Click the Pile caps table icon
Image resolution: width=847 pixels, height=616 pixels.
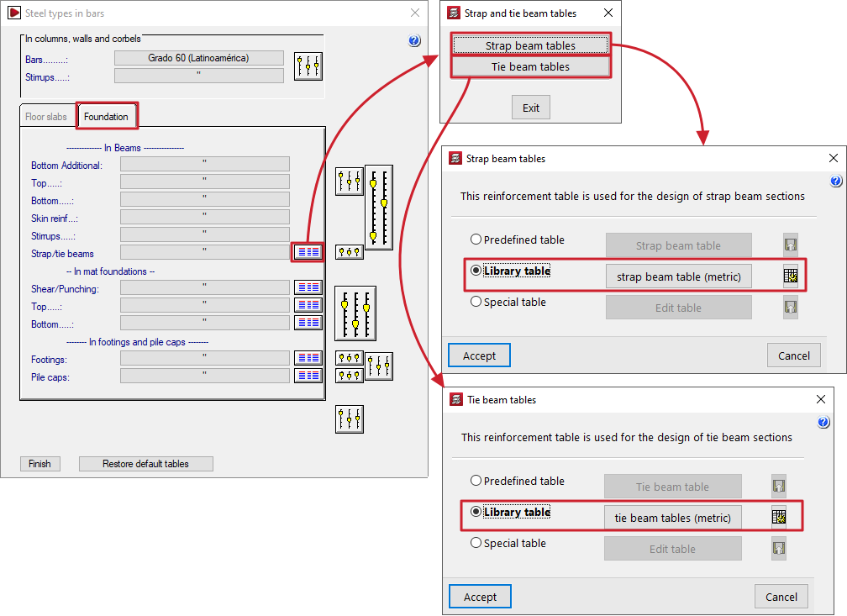(308, 376)
